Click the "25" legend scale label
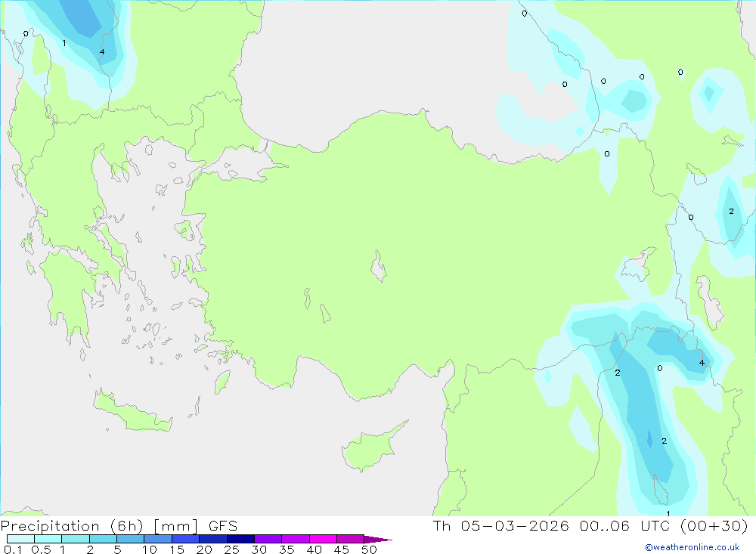The image size is (756, 554). point(231,549)
